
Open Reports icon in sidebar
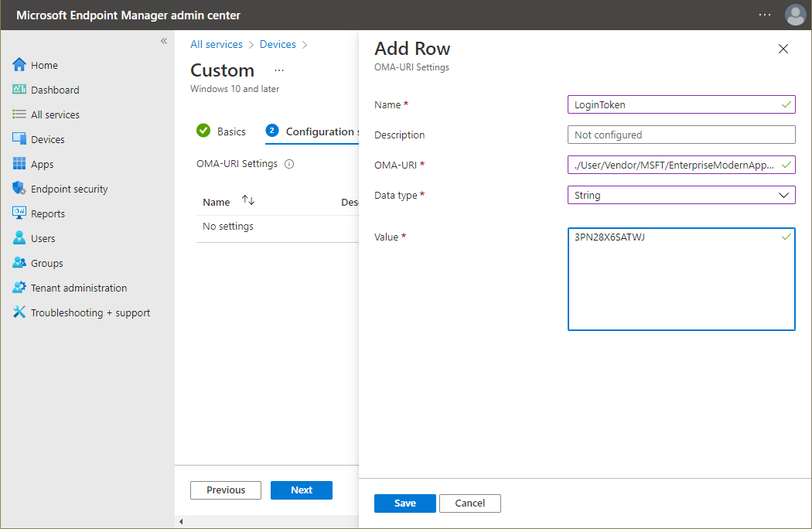click(x=19, y=213)
